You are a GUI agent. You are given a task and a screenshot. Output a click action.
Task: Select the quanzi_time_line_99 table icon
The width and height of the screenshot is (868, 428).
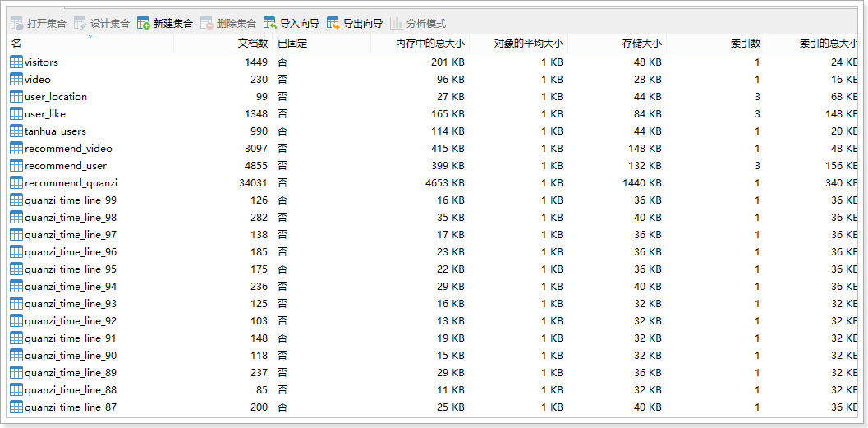click(x=16, y=200)
